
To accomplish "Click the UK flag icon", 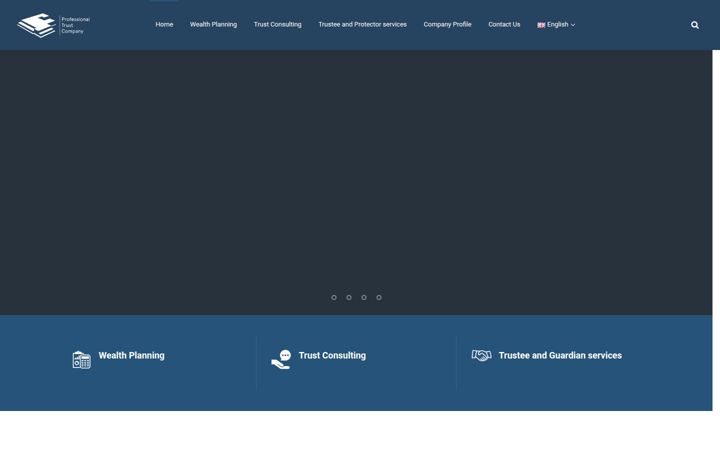I will (541, 25).
